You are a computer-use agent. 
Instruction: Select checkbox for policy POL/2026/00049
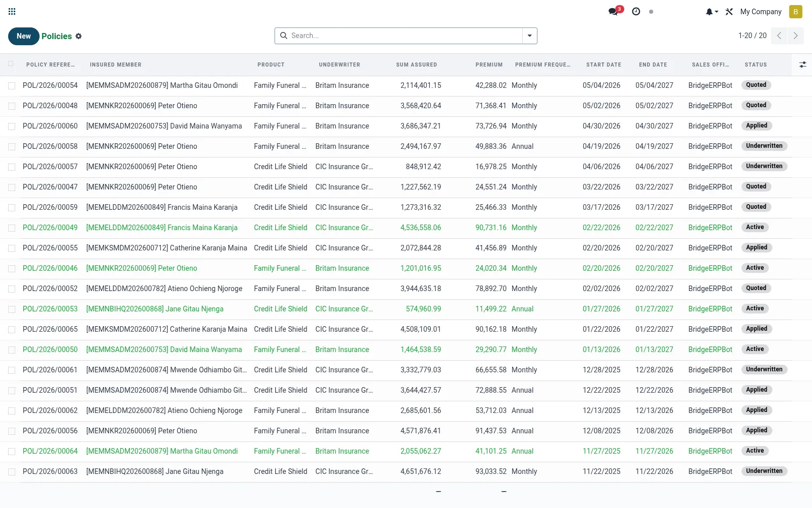[12, 228]
